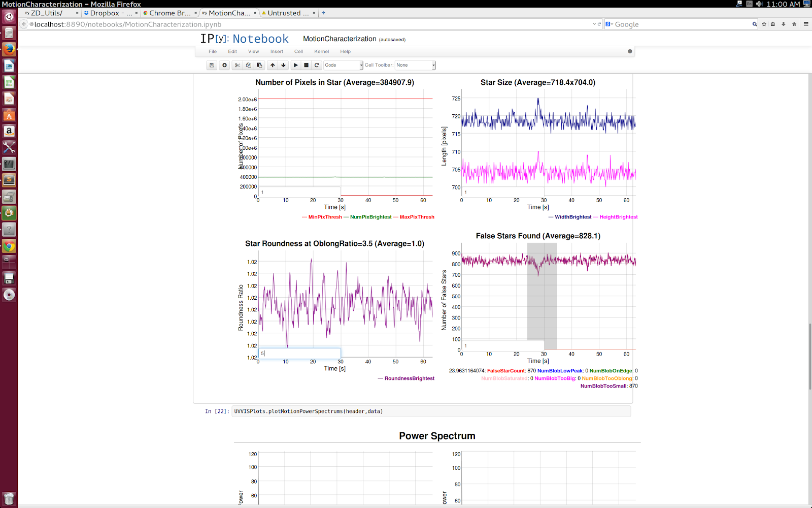Click the Google search box

coord(682,24)
